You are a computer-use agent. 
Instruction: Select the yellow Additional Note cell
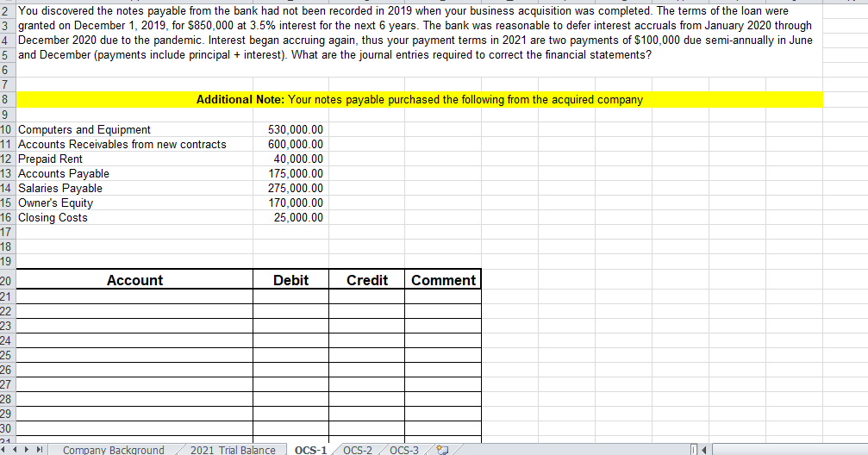tap(420, 100)
